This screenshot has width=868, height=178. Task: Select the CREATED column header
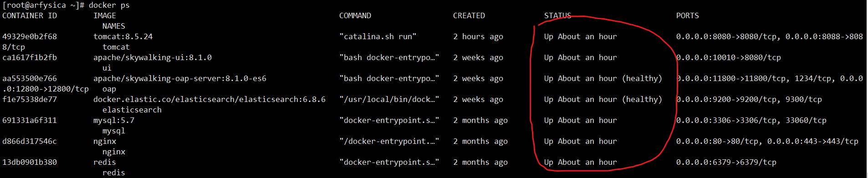[469, 16]
